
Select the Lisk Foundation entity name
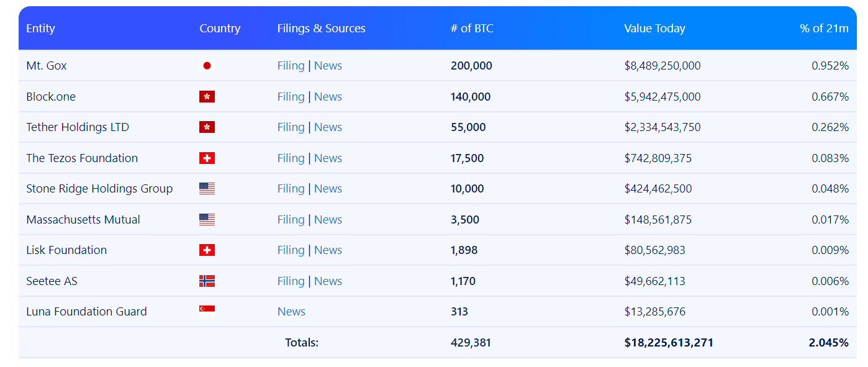(66, 250)
